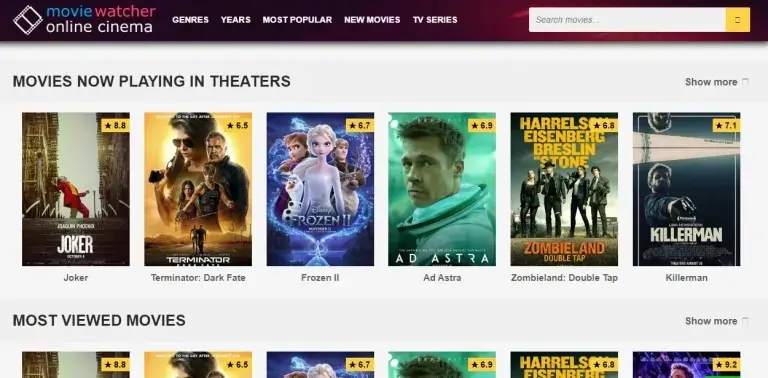Open the Joker poster thumbnail
768x378 pixels.
[x=76, y=189]
